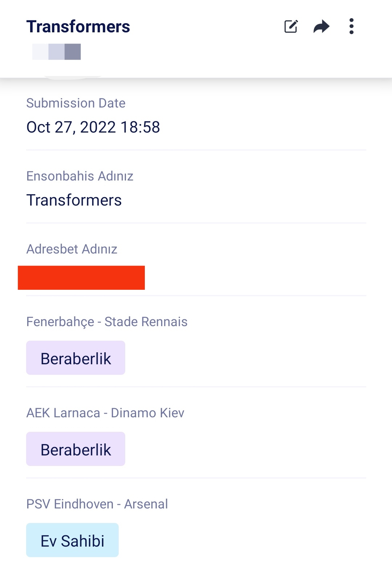The image size is (392, 576).
Task: Tap the darkest square of the blurred tag
Action: pos(73,52)
